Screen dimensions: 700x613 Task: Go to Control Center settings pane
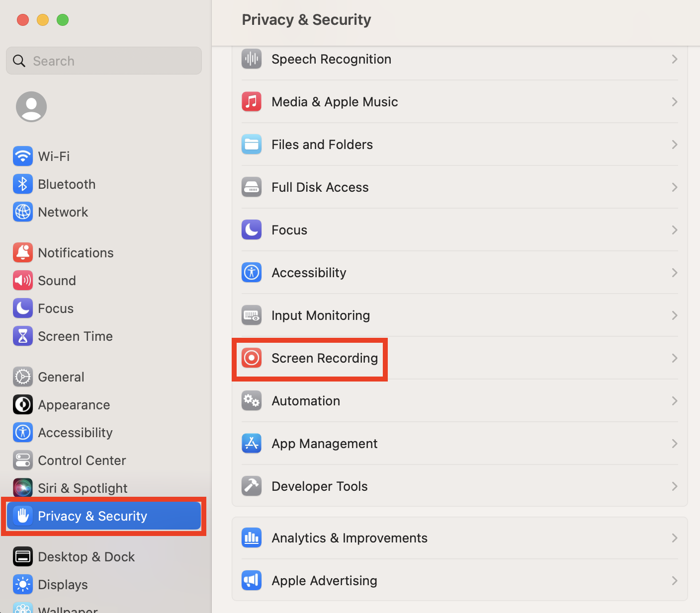pos(82,460)
